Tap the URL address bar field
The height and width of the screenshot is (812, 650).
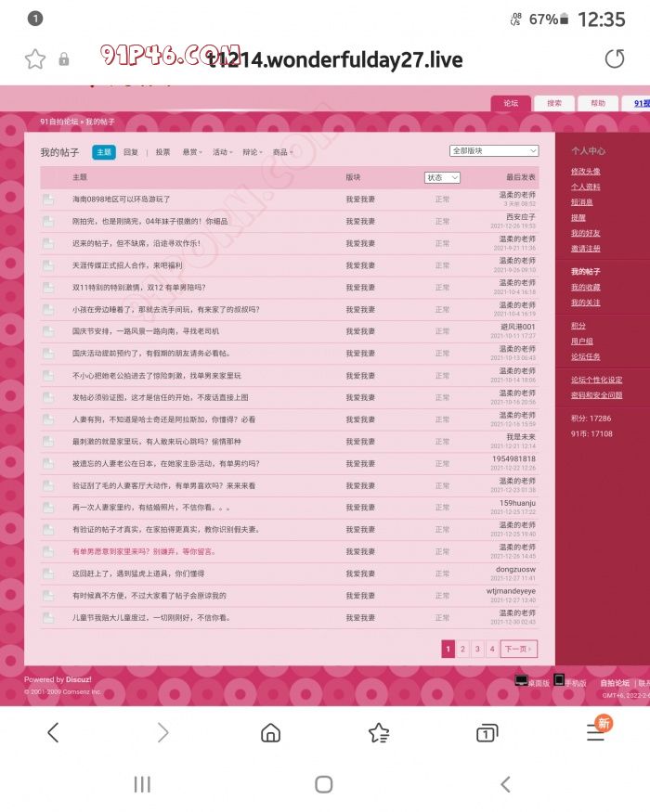click(x=334, y=59)
